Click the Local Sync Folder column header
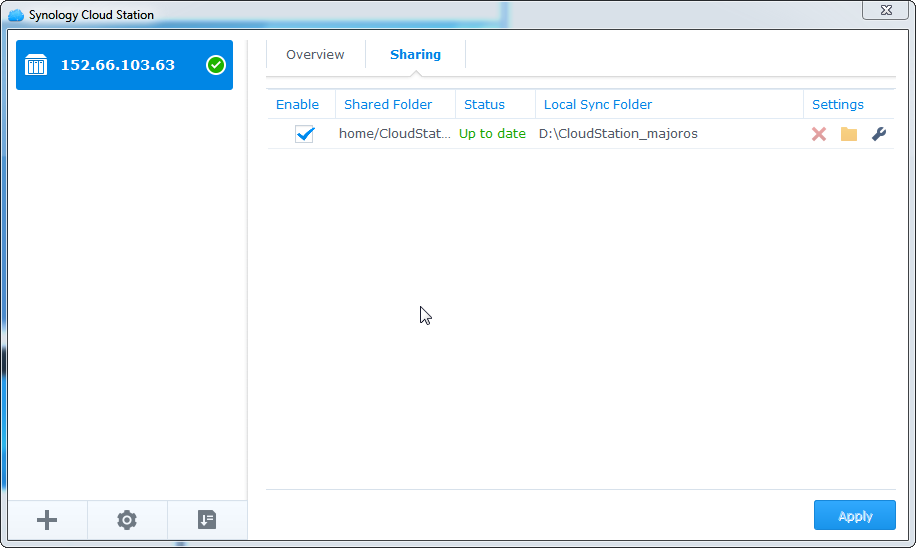This screenshot has height=548, width=916. pyautogui.click(x=598, y=104)
